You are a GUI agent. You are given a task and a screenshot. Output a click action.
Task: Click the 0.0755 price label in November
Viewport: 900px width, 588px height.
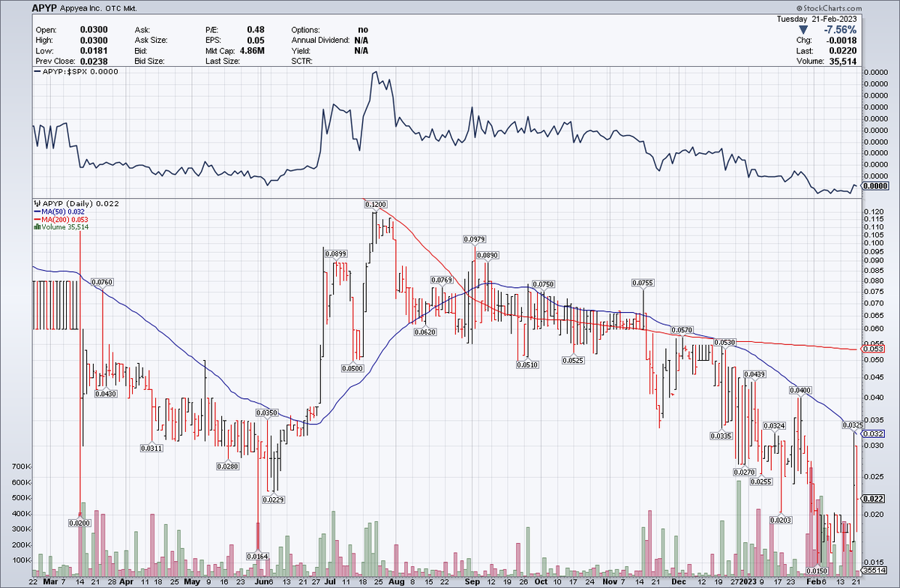point(643,283)
